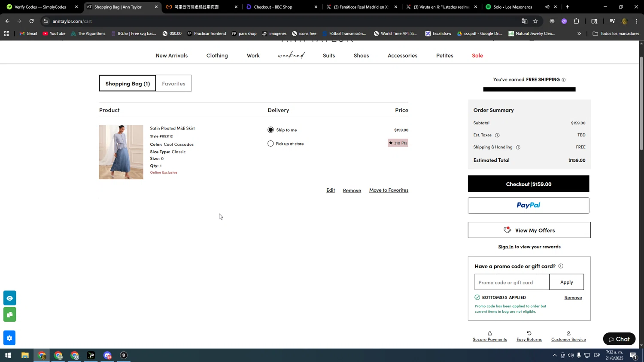
Task: Open the Petites menu
Action: (445, 55)
